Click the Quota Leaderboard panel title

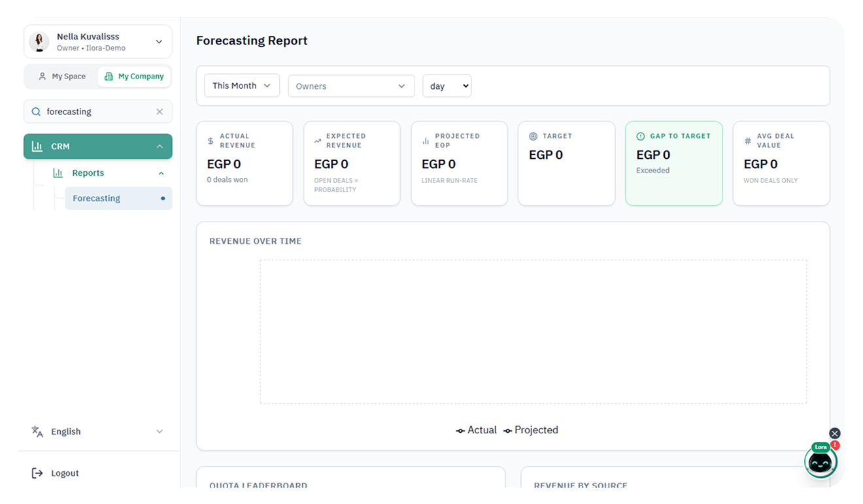tap(258, 485)
